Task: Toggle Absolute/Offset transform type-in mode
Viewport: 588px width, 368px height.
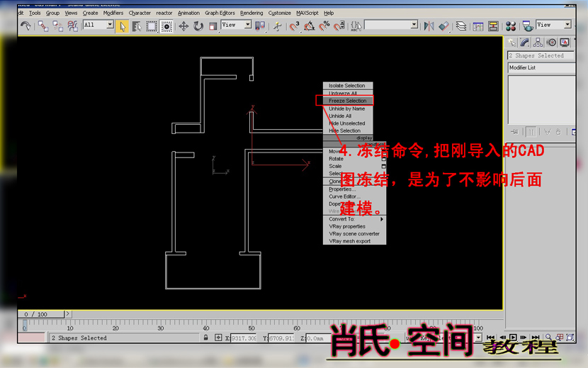Action: point(218,338)
